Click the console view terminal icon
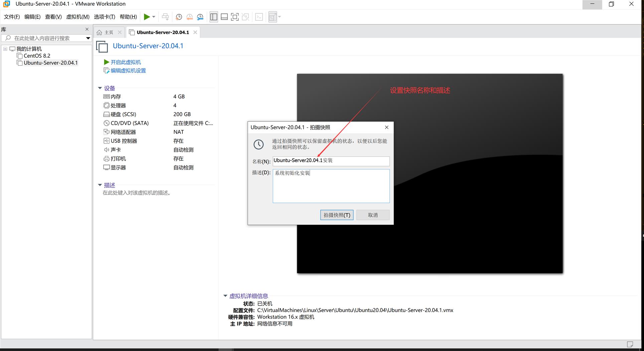Image resolution: width=644 pixels, height=351 pixels. [259, 17]
